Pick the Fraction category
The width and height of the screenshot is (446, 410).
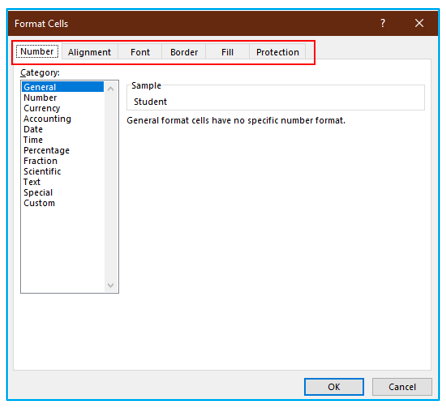[63, 161]
